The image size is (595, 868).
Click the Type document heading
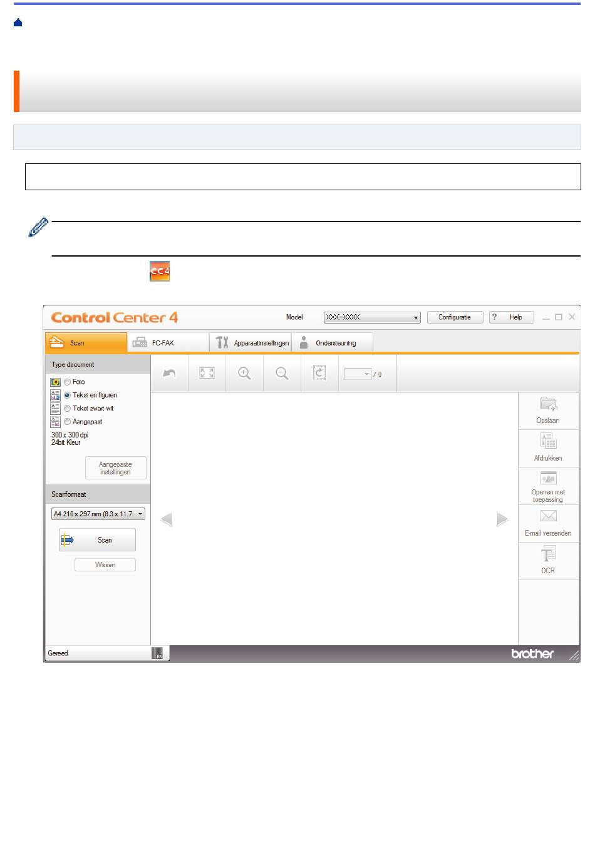point(73,364)
